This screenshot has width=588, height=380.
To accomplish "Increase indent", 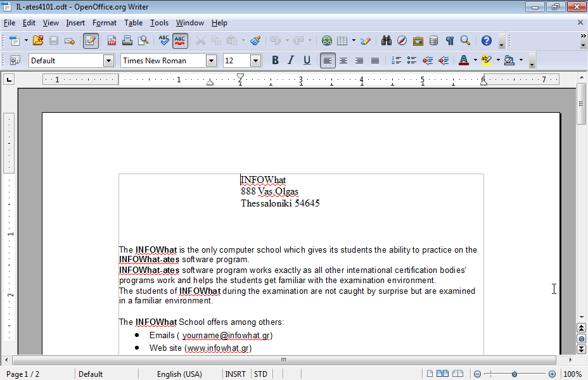I will pos(444,60).
